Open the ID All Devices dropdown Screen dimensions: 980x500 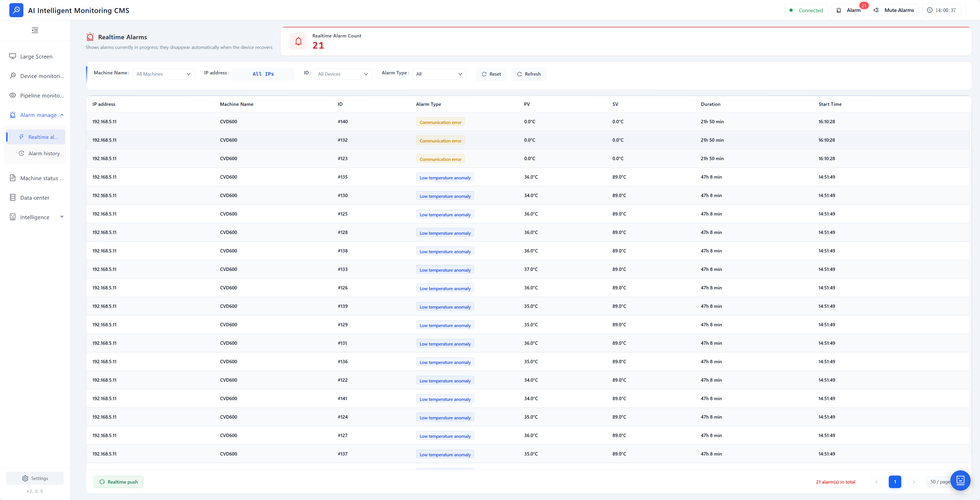(x=343, y=74)
